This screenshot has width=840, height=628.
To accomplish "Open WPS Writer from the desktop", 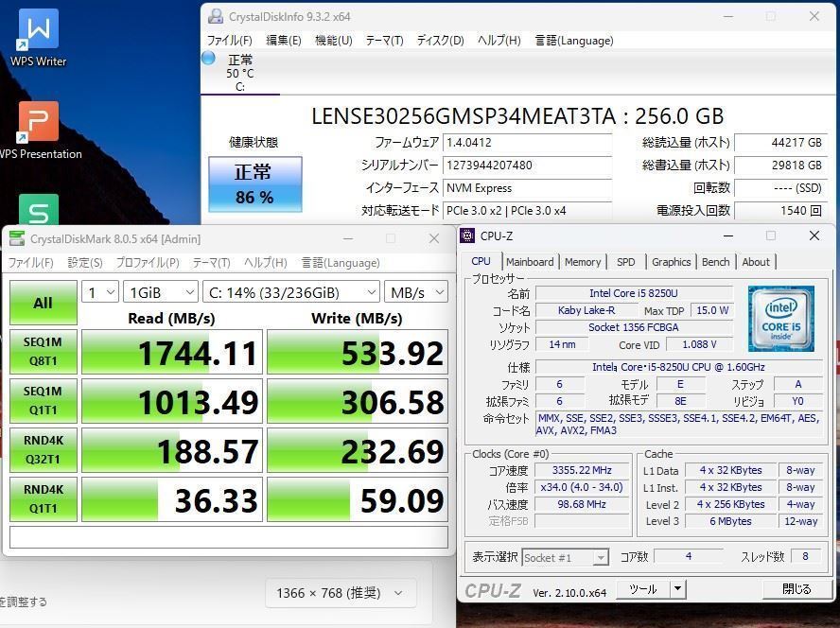I will click(x=37, y=31).
